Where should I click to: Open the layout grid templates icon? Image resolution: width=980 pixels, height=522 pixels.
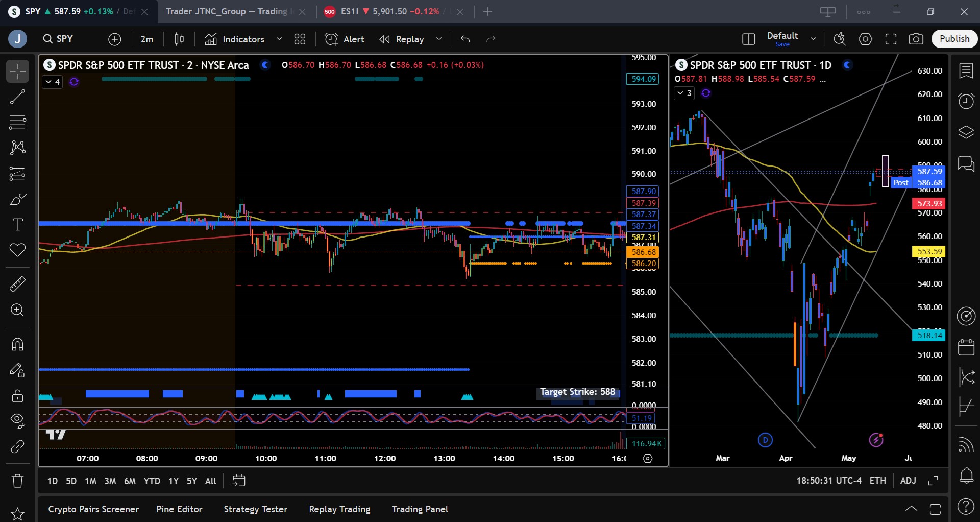(x=300, y=39)
